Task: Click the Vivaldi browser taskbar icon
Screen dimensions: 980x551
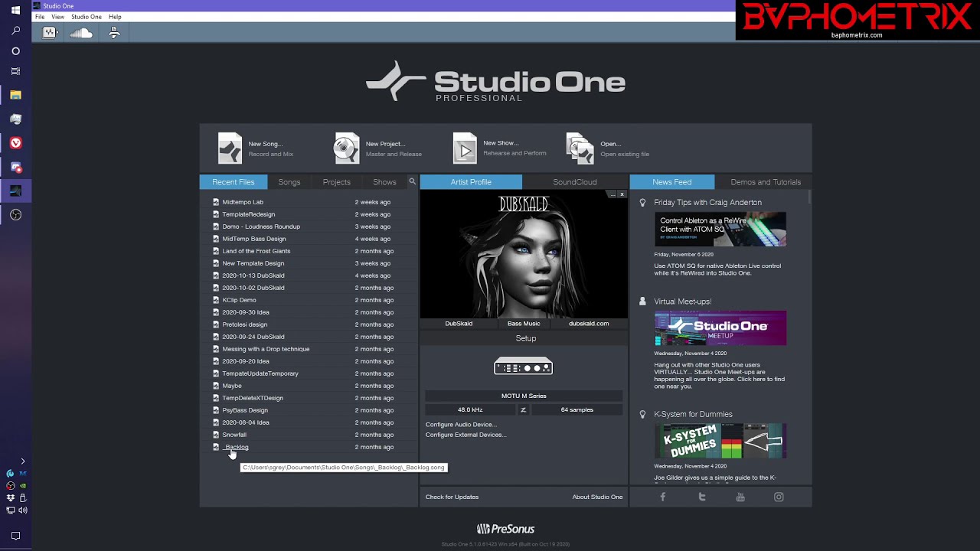Action: 15,143
